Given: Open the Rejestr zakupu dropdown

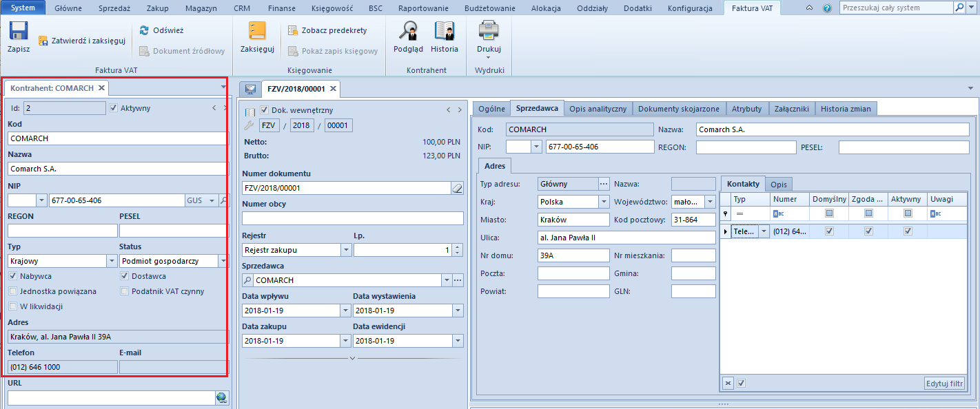Looking at the screenshot, I should pyautogui.click(x=346, y=250).
